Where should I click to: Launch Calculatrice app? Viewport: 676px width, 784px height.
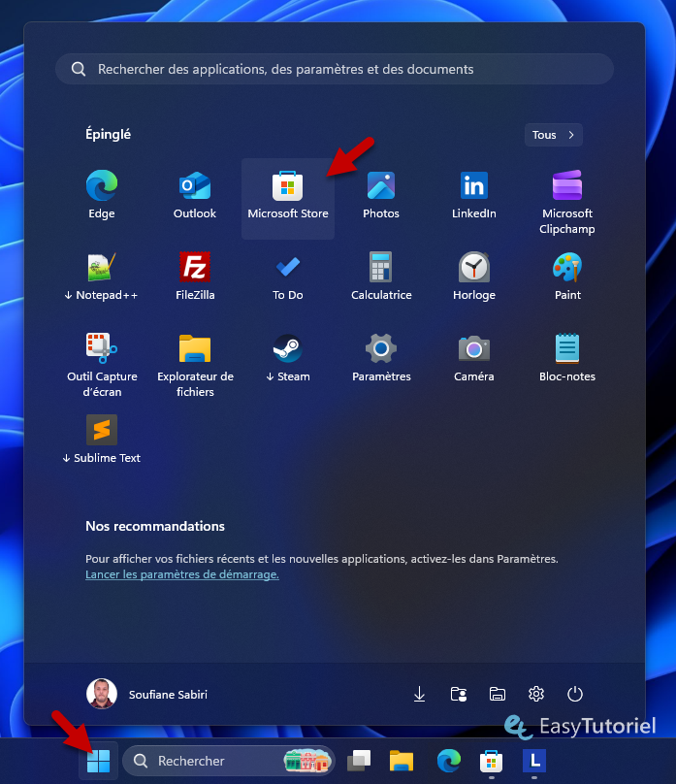(x=381, y=278)
